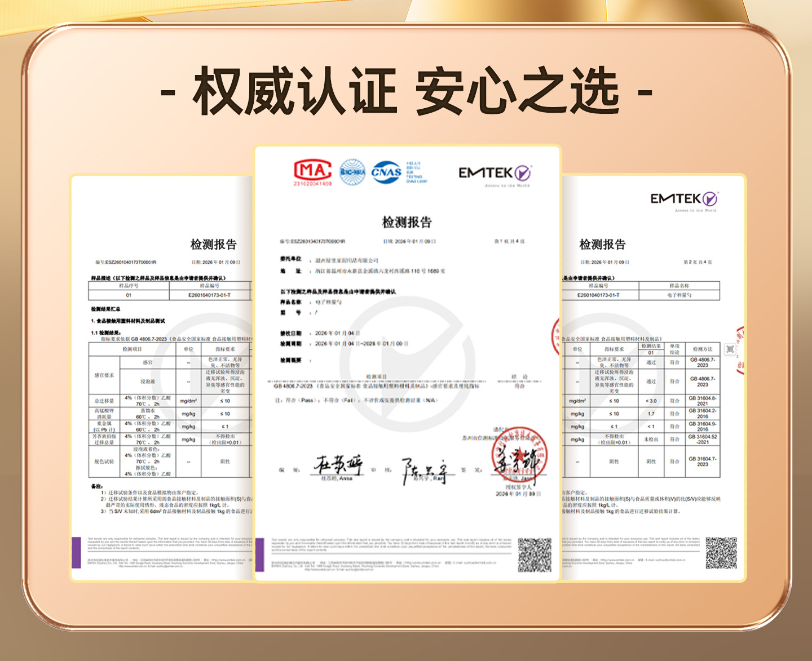Click the "未检出" result cell
This screenshot has width=812, height=661.
[651, 440]
